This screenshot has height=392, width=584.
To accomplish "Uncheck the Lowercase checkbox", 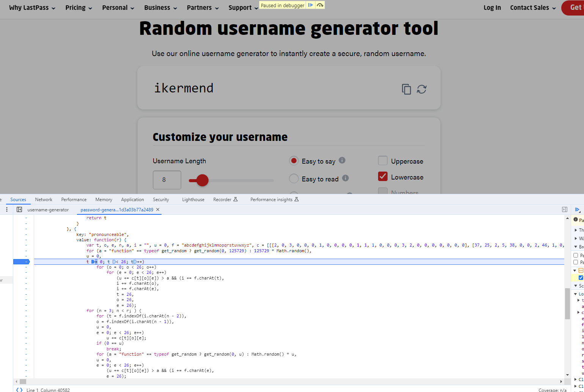I will pyautogui.click(x=383, y=176).
